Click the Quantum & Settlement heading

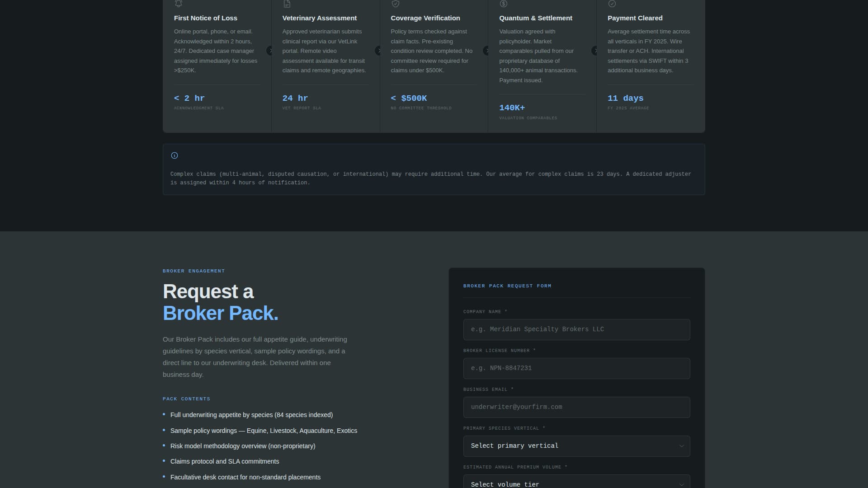(536, 18)
